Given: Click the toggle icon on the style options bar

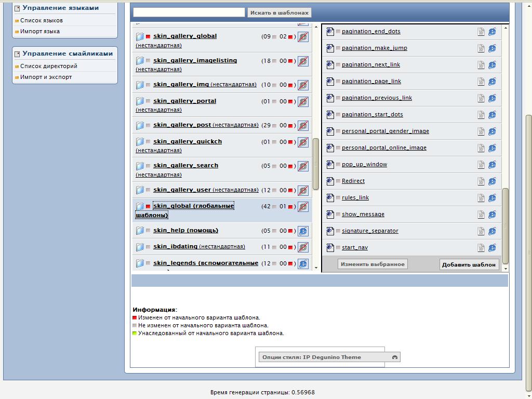Looking at the screenshot, I should click(395, 357).
